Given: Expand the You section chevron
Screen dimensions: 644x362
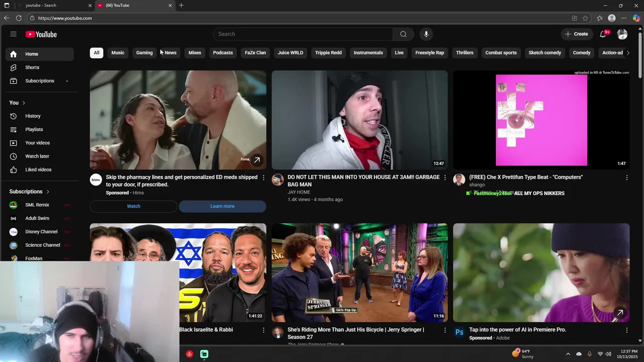Looking at the screenshot, I should point(24,103).
